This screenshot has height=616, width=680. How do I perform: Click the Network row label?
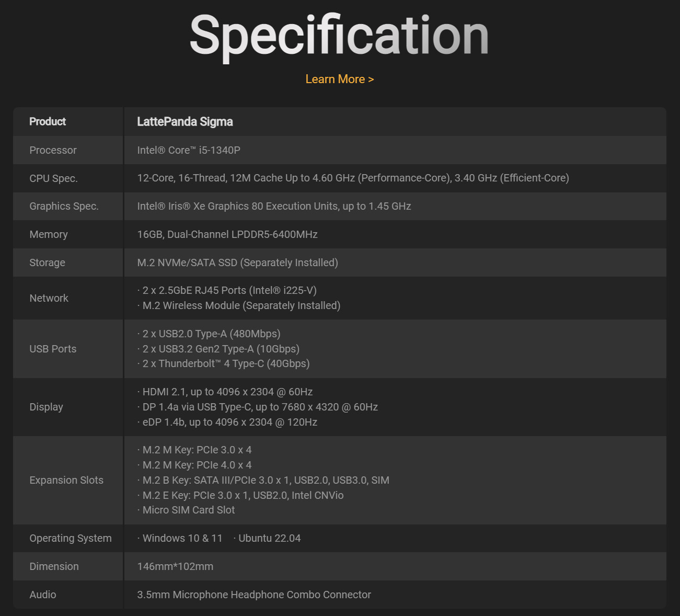coord(49,298)
